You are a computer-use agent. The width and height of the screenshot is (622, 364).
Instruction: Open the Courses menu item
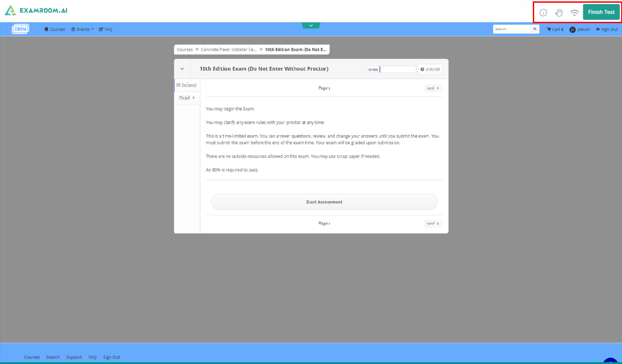(55, 29)
